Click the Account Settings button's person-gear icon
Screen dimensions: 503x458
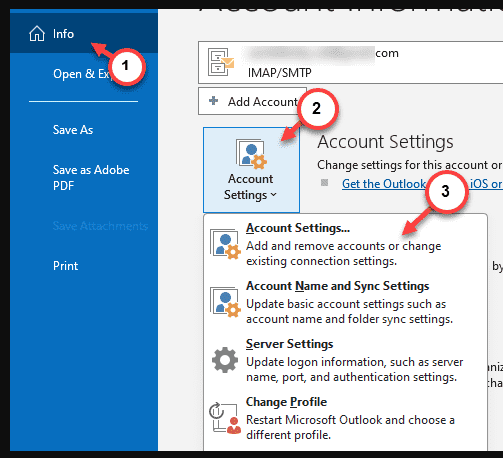click(251, 154)
